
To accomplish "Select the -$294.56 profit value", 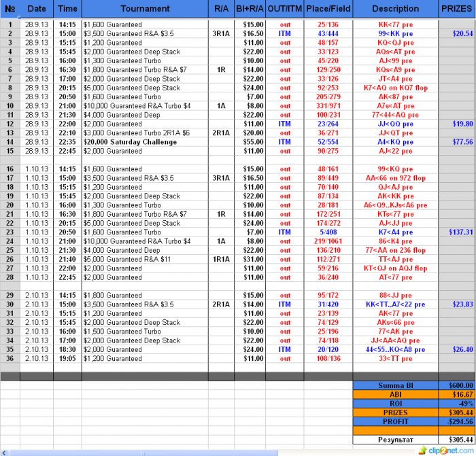I will [x=457, y=422].
